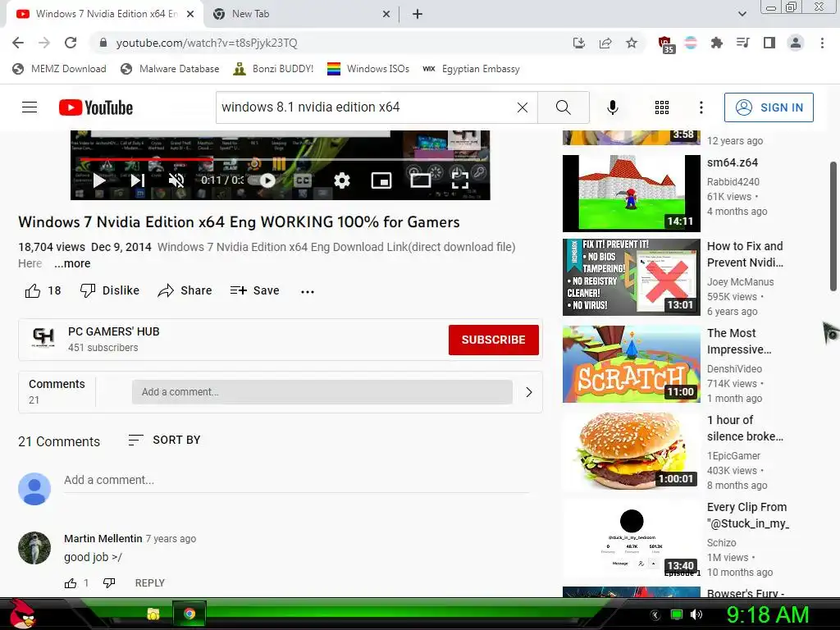Enable miniplayer mode

(x=381, y=180)
